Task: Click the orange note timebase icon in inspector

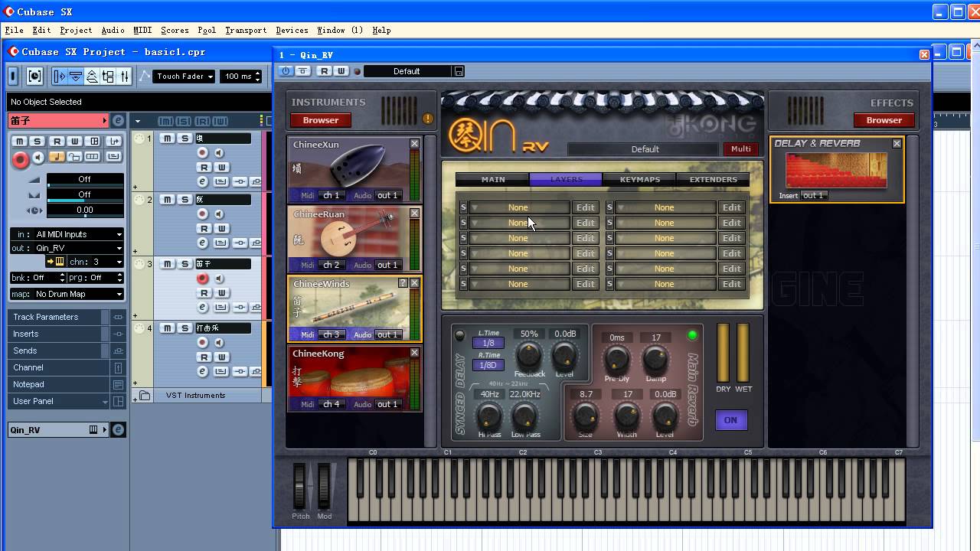Action: (x=57, y=157)
